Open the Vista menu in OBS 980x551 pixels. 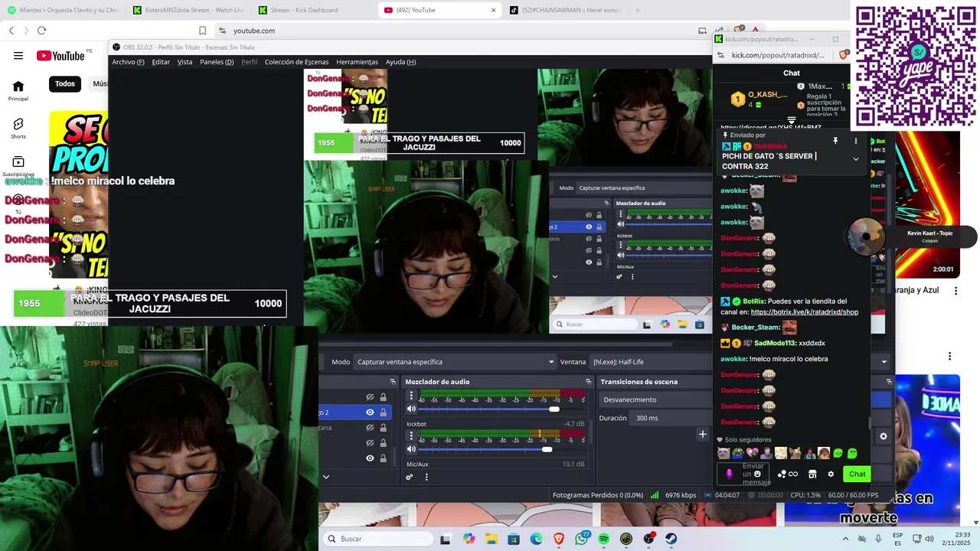(x=185, y=62)
